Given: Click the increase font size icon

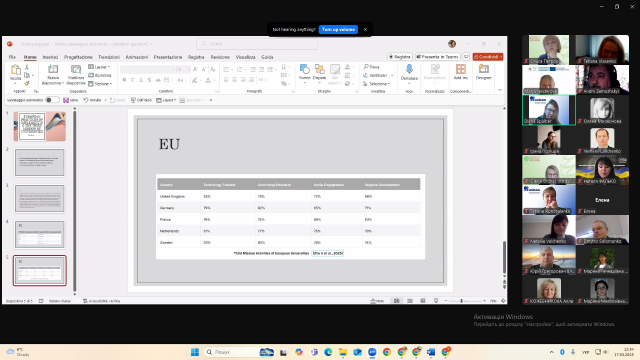Looking at the screenshot, I should click(x=195, y=69).
